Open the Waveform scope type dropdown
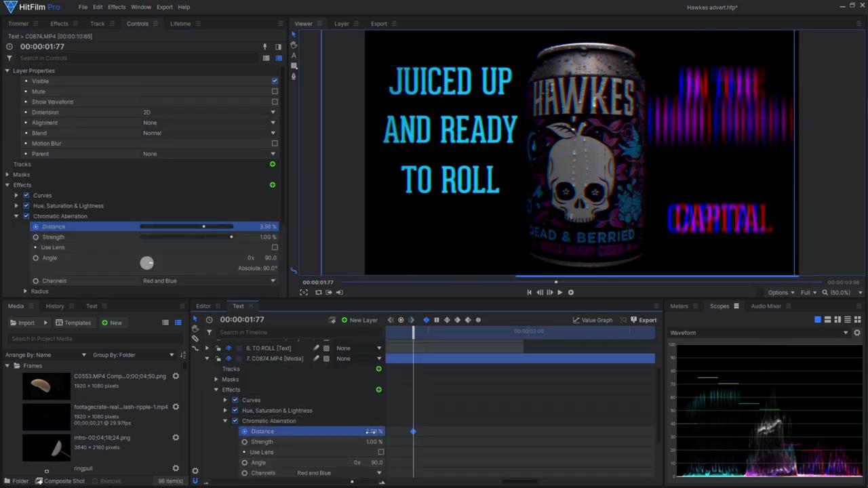Viewport: 868px width, 488px height. pos(759,333)
